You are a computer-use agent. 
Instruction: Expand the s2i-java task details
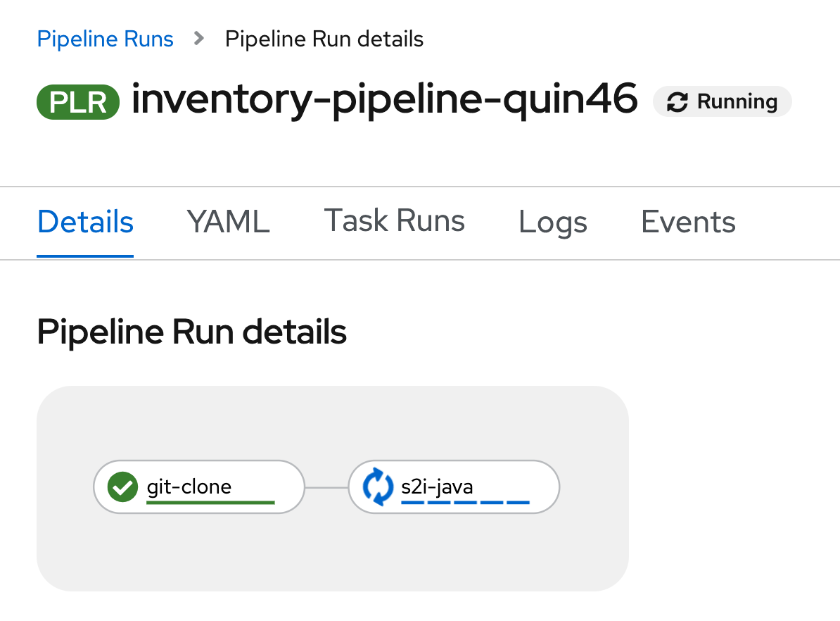coord(454,487)
